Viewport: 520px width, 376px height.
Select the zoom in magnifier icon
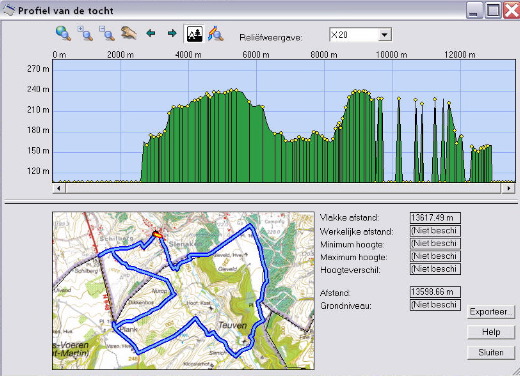(x=85, y=34)
